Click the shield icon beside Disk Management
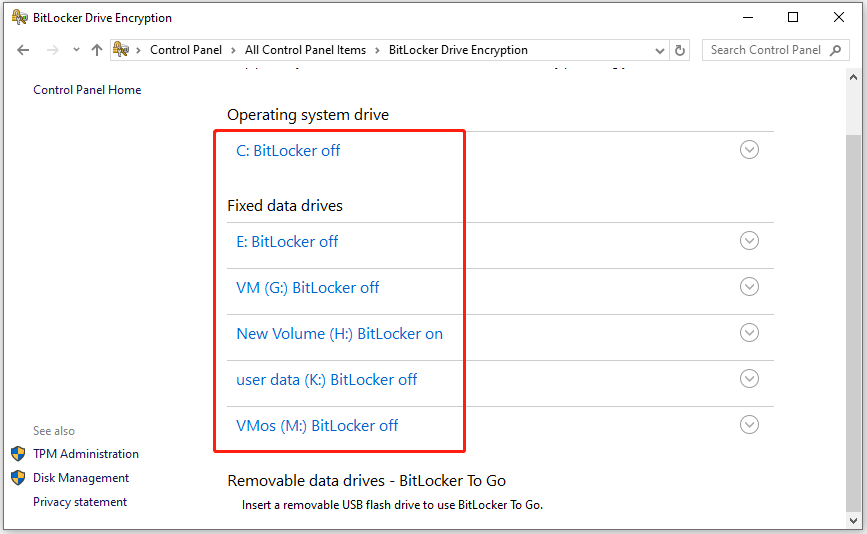Viewport: 867px width, 534px height. pyautogui.click(x=18, y=478)
